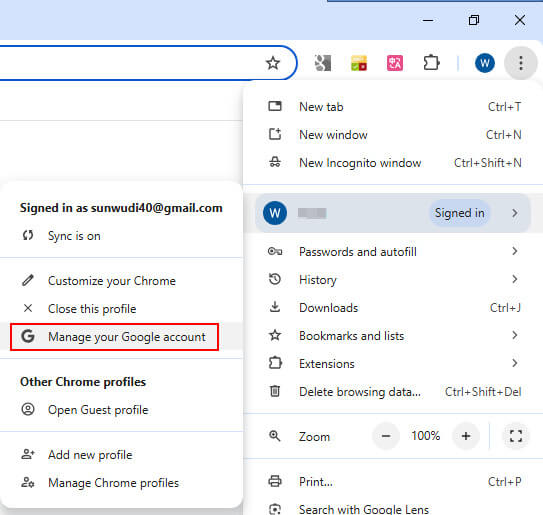Click the Manage profiles gear-person icon

tap(28, 482)
